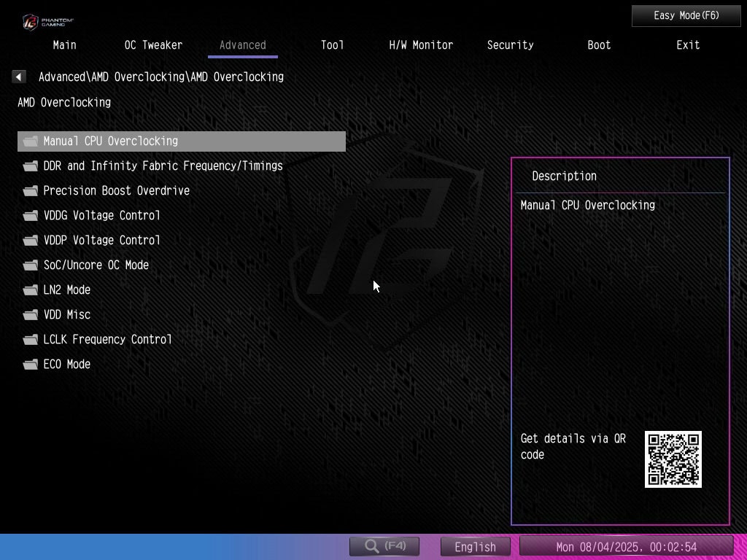Click the ASRock Phantom Gaming logo
Screen dimensions: 747x560
[47, 22]
